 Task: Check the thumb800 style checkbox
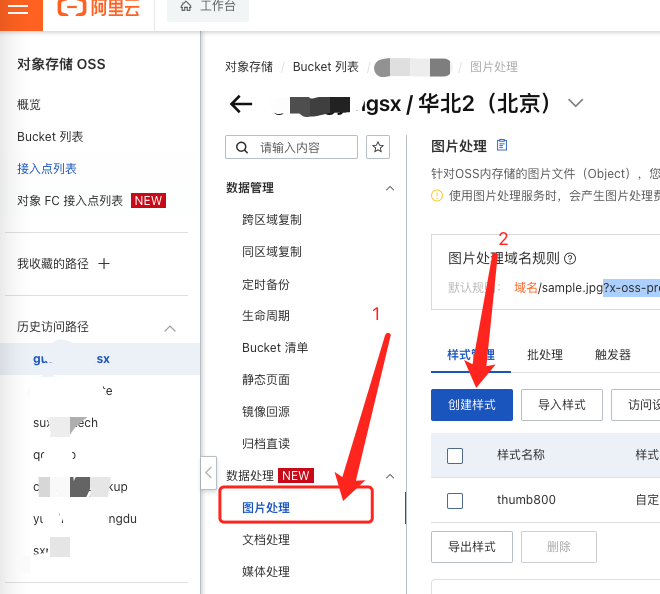click(455, 500)
